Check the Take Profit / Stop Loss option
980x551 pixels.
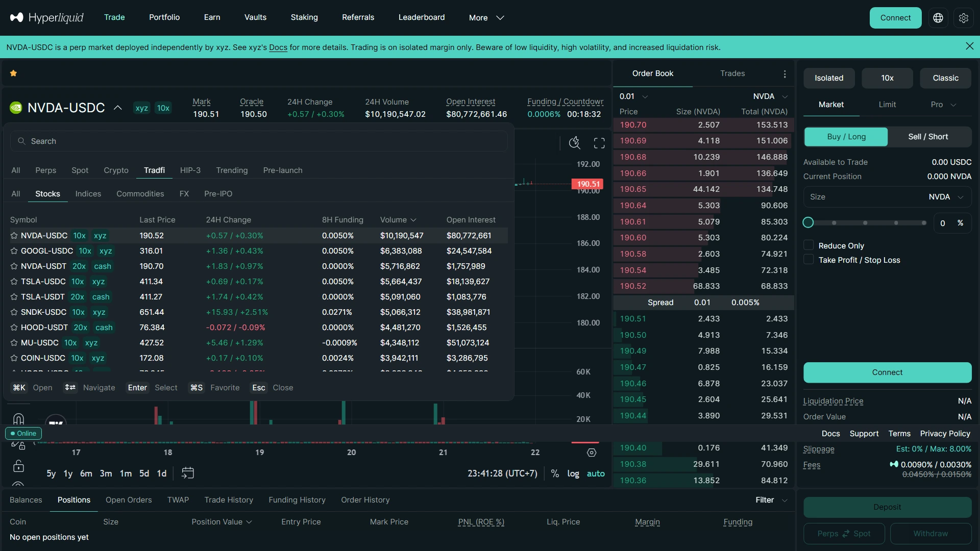[x=809, y=260]
